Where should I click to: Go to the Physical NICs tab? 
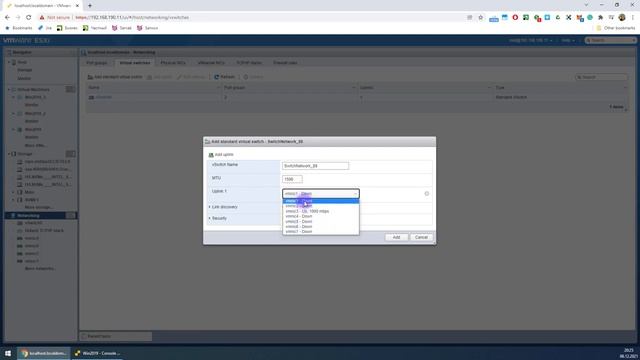pyautogui.click(x=173, y=63)
